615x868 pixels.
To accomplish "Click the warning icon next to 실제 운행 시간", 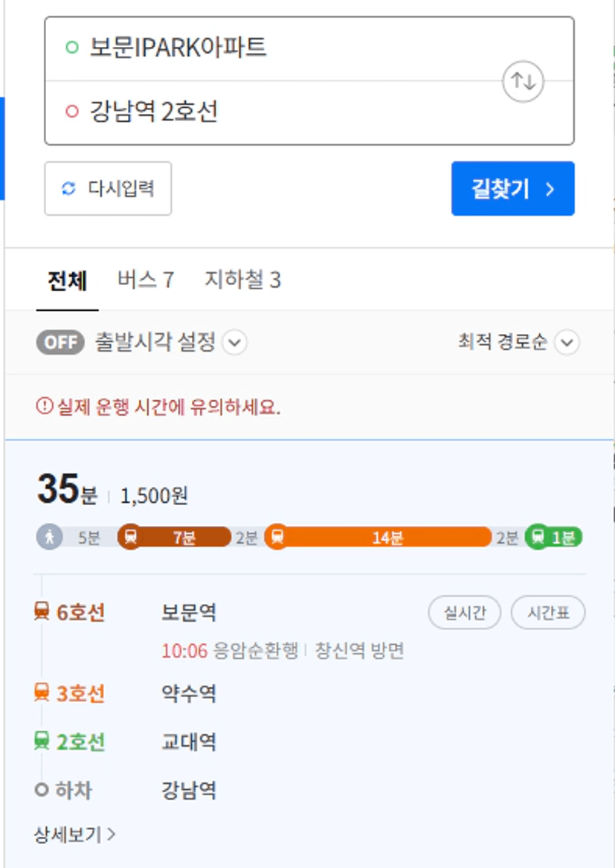I will [x=45, y=406].
